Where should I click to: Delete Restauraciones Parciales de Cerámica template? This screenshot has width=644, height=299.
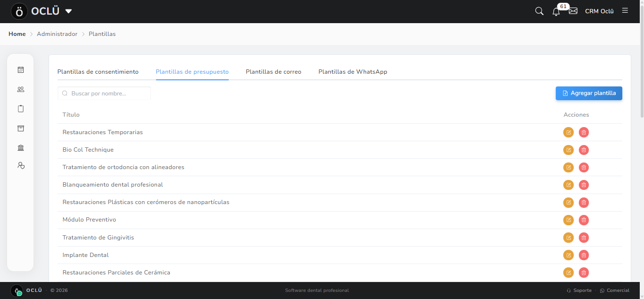click(584, 273)
